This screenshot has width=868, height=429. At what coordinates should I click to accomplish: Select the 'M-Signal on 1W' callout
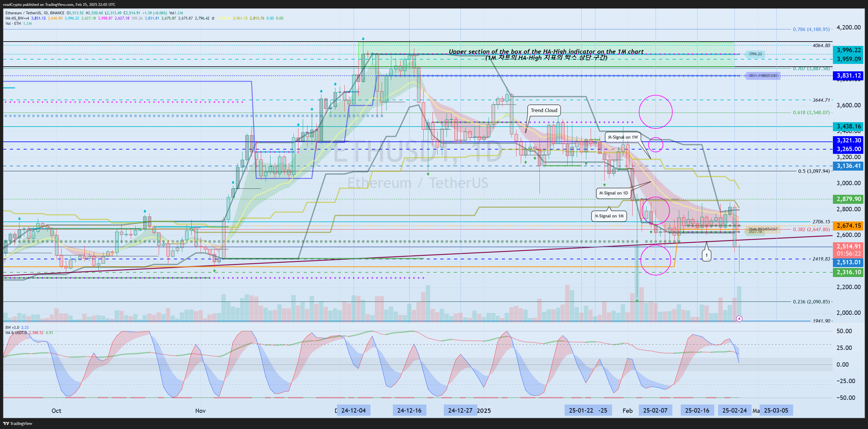click(x=623, y=137)
